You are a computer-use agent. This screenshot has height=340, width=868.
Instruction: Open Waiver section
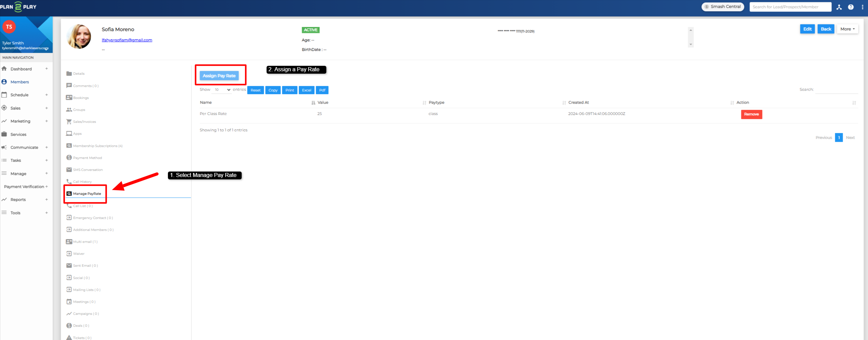[79, 253]
